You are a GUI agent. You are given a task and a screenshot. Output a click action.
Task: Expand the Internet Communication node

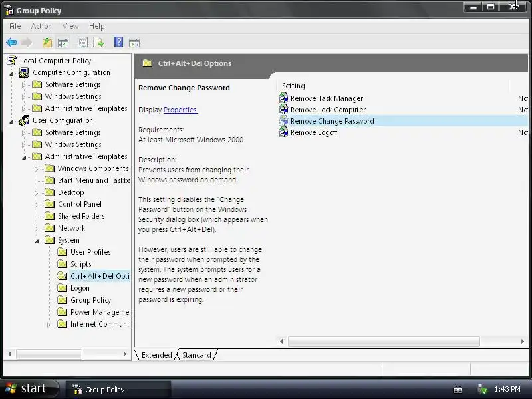49,325
